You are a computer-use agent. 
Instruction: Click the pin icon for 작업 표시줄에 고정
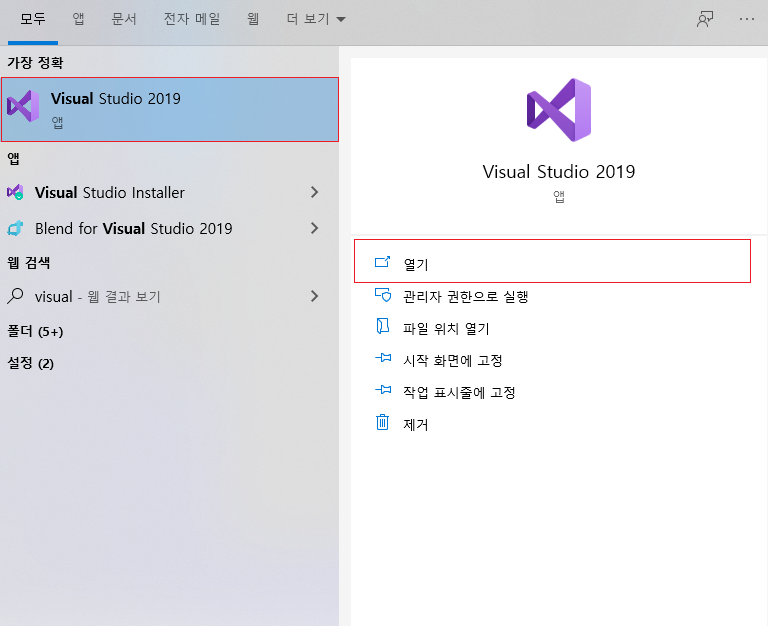tap(383, 390)
